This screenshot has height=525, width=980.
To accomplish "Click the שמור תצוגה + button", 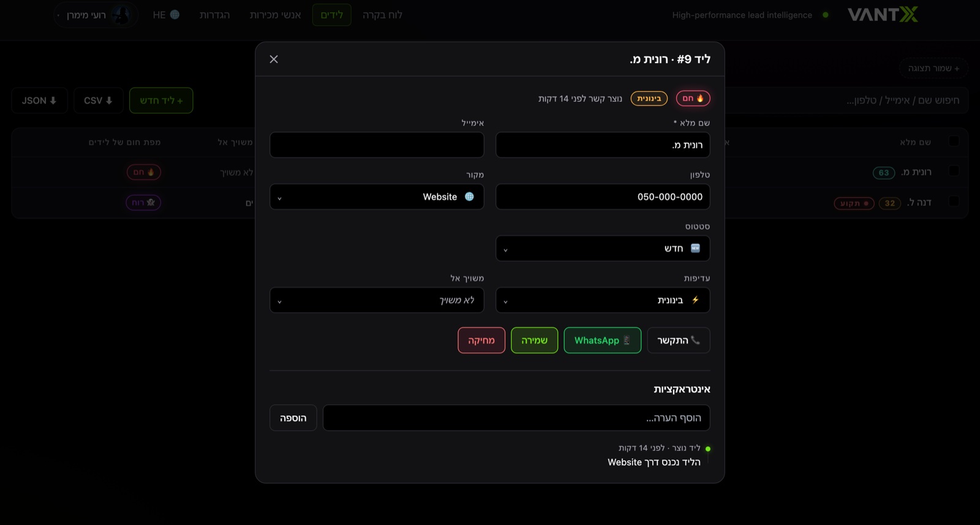I will point(934,68).
